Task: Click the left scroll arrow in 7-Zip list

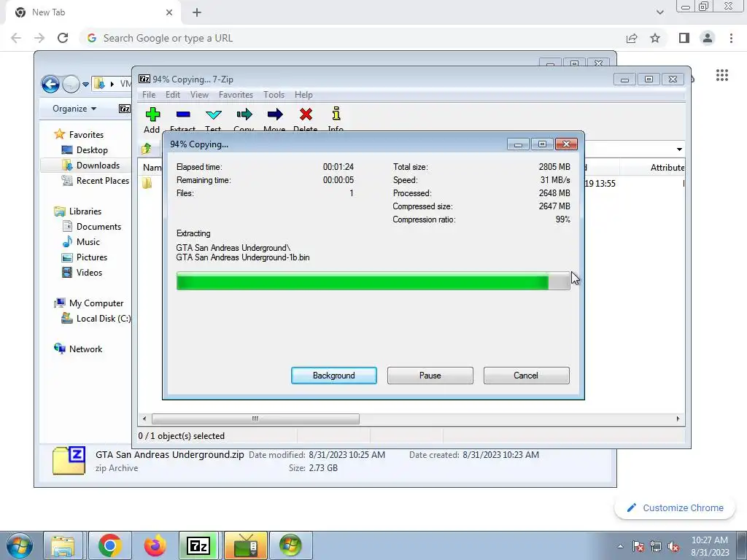Action: coord(144,419)
